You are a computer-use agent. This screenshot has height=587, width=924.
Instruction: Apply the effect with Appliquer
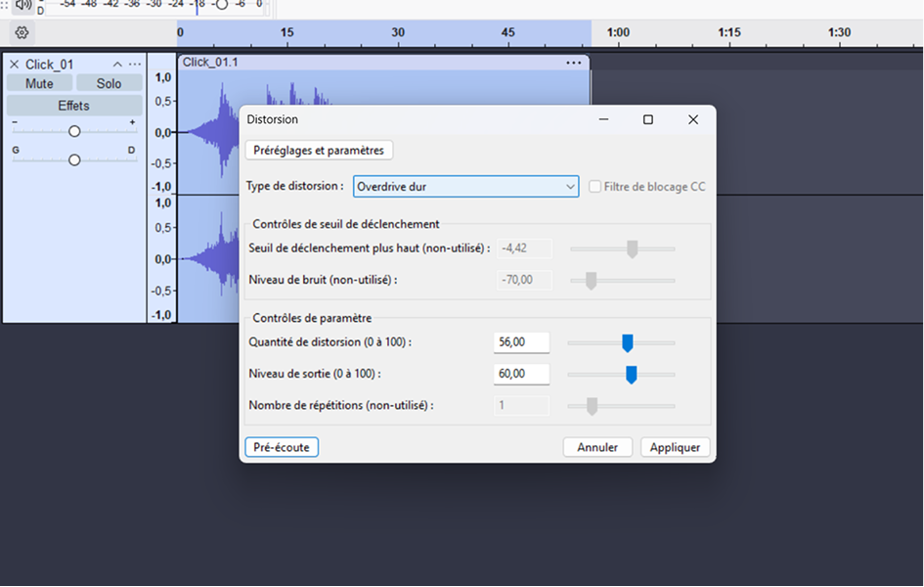point(675,447)
